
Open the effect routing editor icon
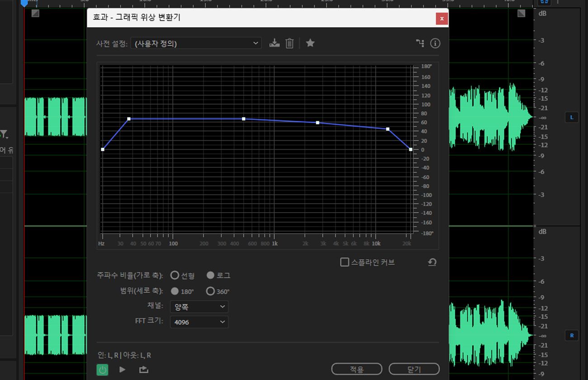[x=419, y=43]
